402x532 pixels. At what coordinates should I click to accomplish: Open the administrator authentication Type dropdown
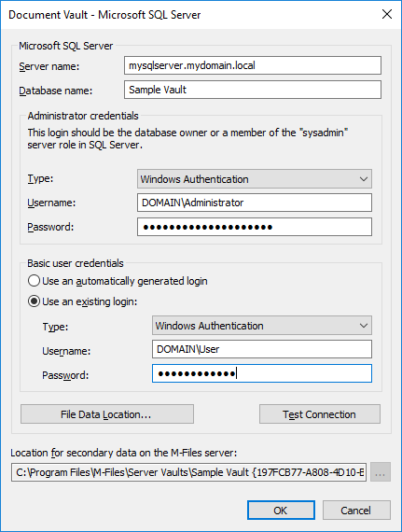pyautogui.click(x=255, y=179)
